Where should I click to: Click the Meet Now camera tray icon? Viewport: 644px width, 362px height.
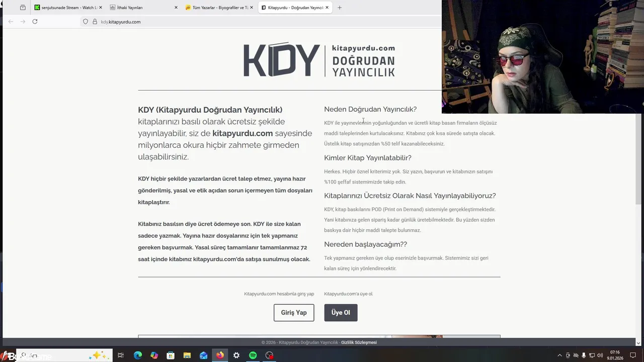point(568,355)
